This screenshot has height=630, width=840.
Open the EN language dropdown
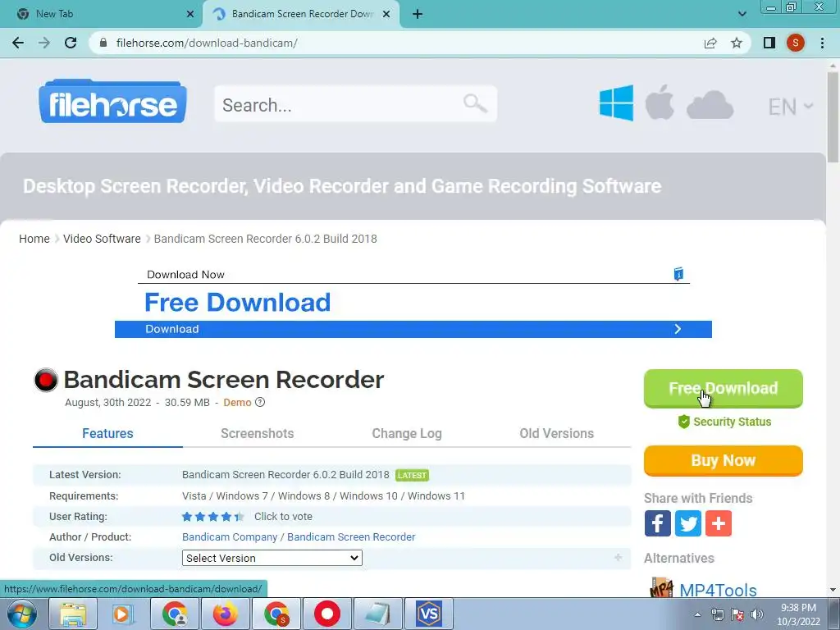click(790, 107)
